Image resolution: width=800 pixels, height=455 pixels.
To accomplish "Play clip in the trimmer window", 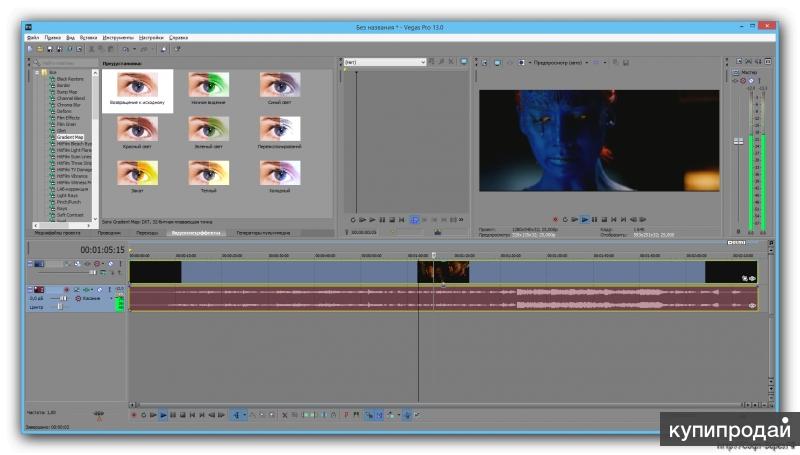I will 372,220.
